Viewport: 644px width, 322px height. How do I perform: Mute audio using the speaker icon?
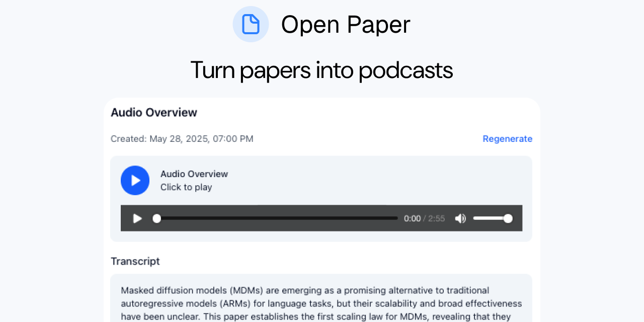tap(460, 218)
